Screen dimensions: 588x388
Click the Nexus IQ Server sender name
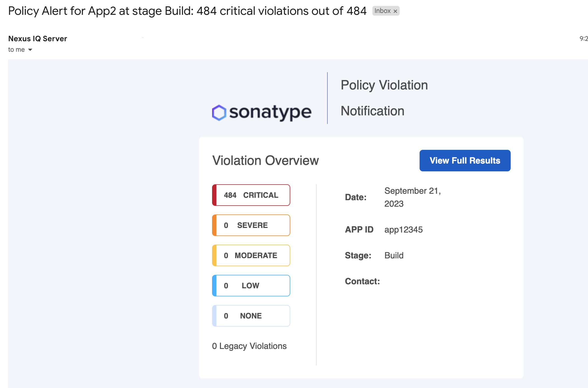38,39
